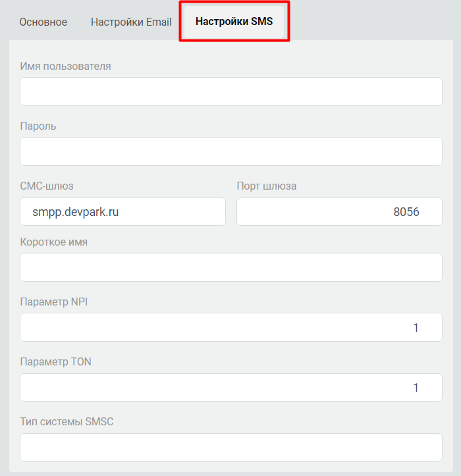Focus the Имя пользователя input field
Screen dimensions: 461x476
pyautogui.click(x=230, y=92)
